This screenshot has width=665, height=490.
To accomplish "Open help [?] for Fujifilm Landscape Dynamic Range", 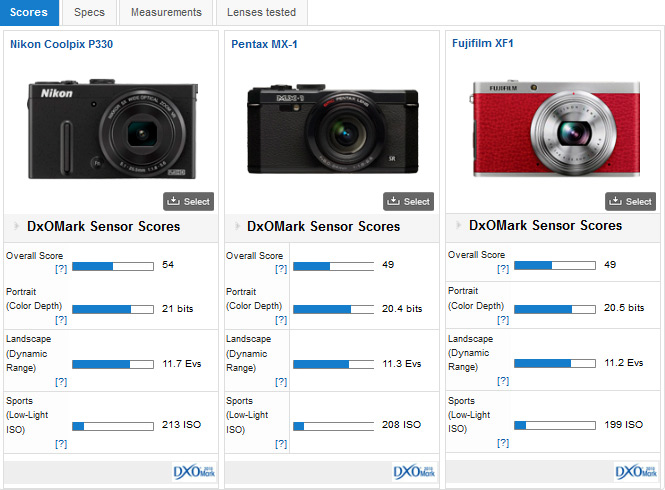I will (x=503, y=381).
